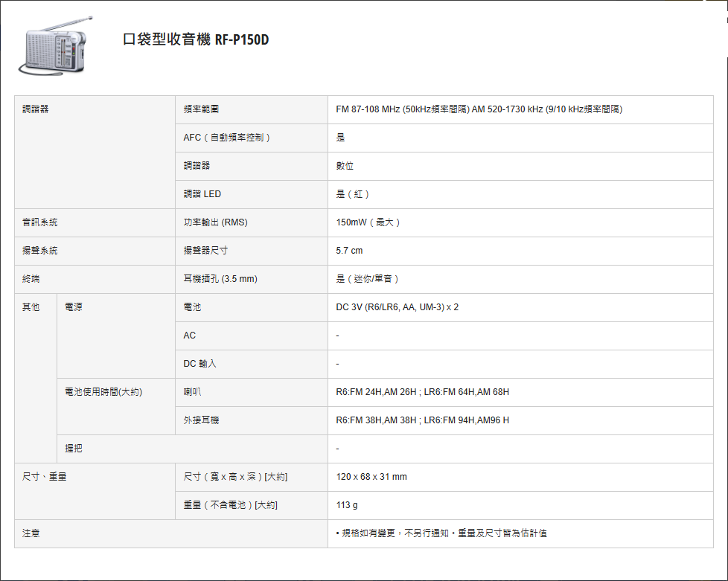This screenshot has width=728, height=581.
Task: Select the 注意 notes category cell
Action: coord(31,533)
